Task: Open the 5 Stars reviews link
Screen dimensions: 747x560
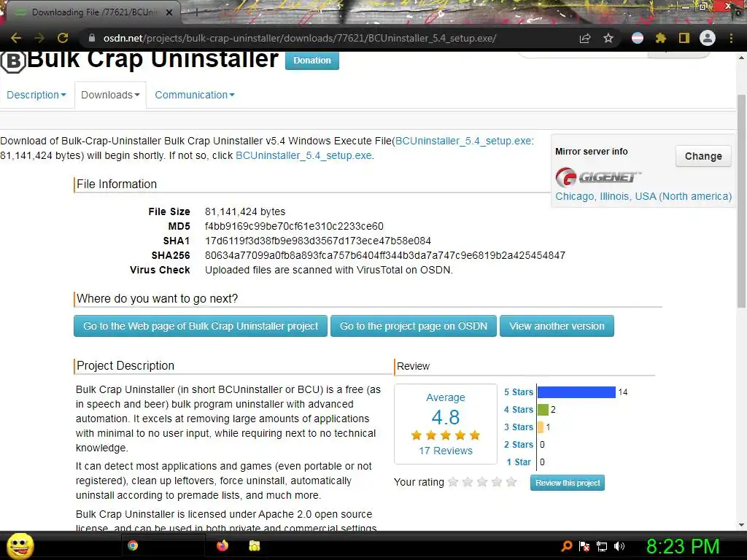Action: 519,392
